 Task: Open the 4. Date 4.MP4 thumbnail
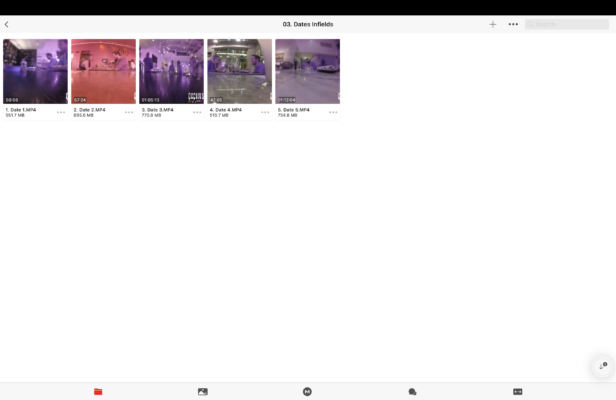[240, 71]
